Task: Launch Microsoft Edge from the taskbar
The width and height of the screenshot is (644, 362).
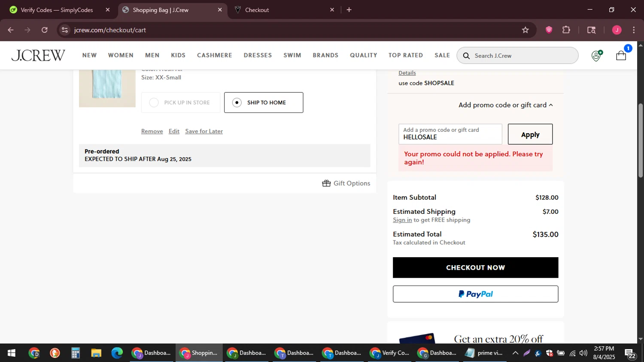Action: (117, 353)
